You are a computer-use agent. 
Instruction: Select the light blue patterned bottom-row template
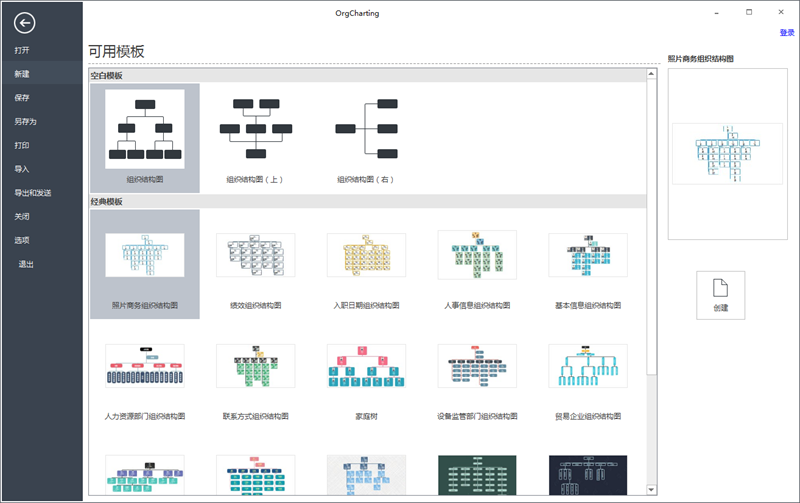click(366, 475)
